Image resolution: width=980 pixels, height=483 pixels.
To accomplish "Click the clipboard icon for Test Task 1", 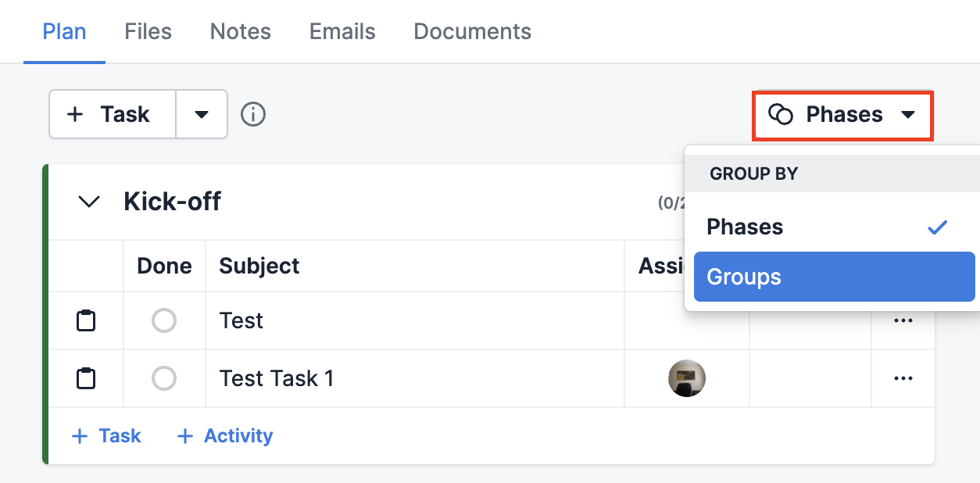I will pos(86,378).
